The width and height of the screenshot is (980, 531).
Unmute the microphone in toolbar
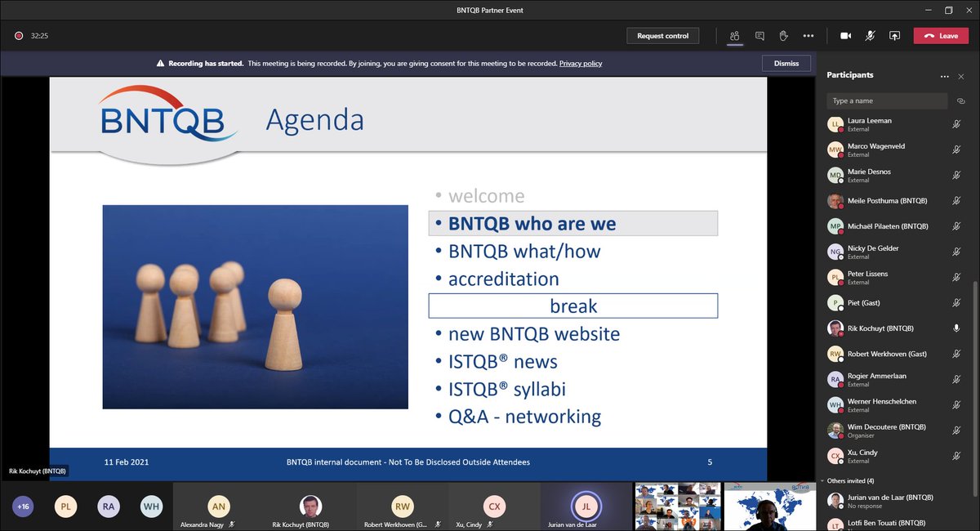pyautogui.click(x=871, y=36)
